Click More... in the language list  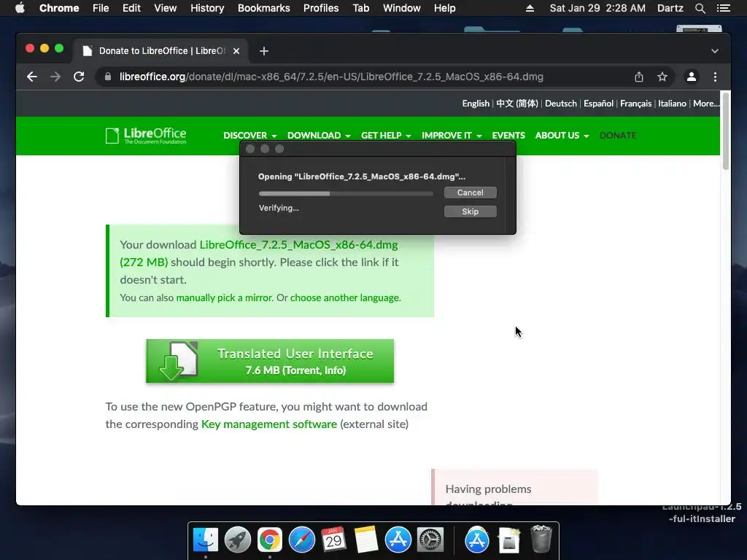(x=706, y=104)
